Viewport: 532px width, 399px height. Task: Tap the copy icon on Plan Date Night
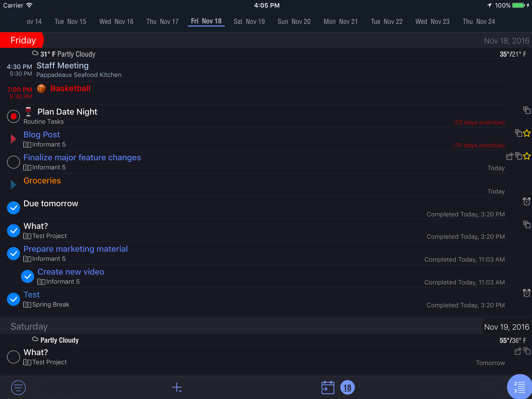pyautogui.click(x=527, y=110)
